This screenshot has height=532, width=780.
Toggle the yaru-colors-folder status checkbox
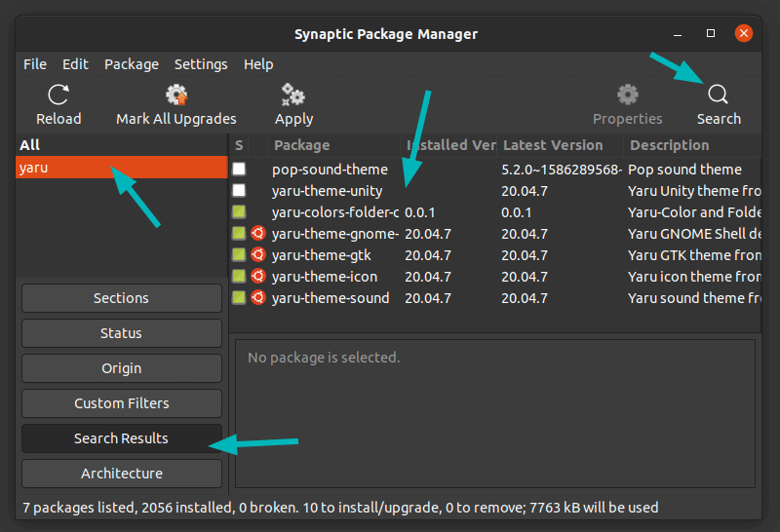(239, 212)
